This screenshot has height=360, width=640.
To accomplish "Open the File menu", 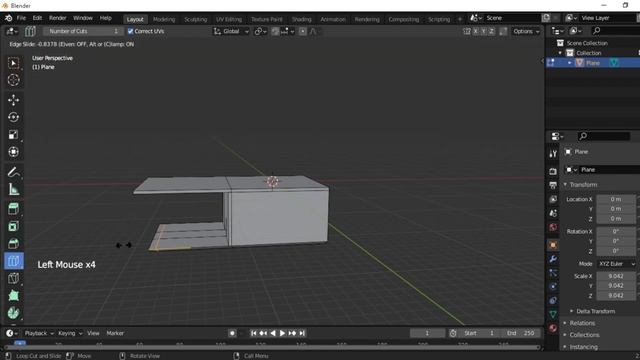I will click(21, 18).
